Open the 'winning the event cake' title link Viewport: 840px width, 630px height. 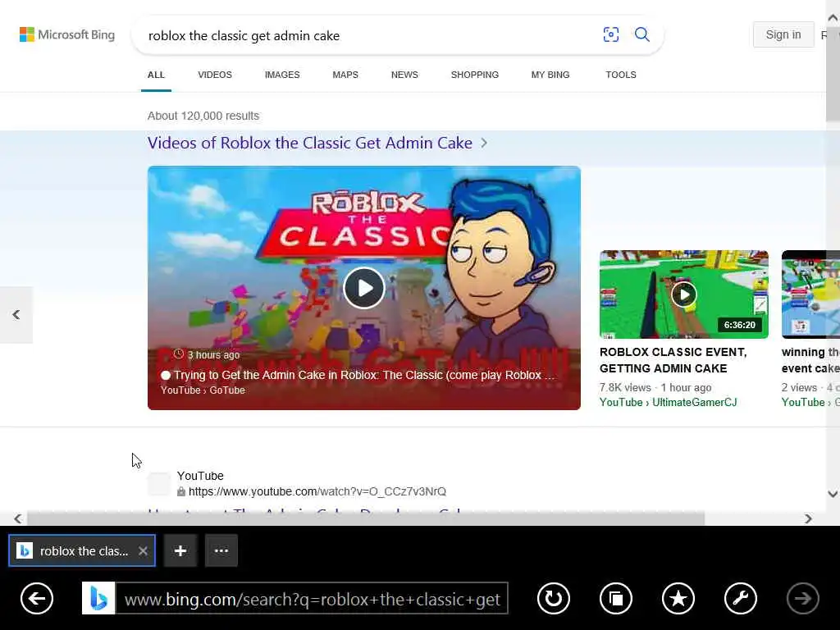click(x=810, y=360)
